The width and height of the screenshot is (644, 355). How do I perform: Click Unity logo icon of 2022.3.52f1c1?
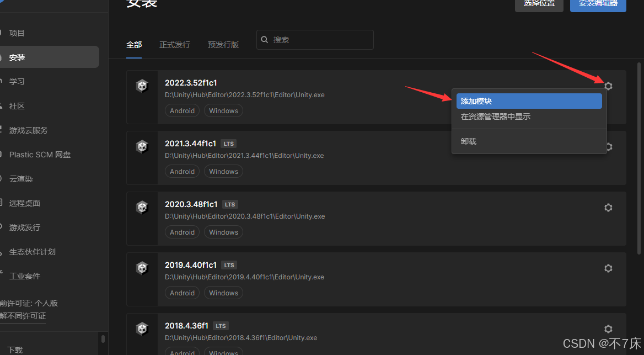click(x=142, y=86)
